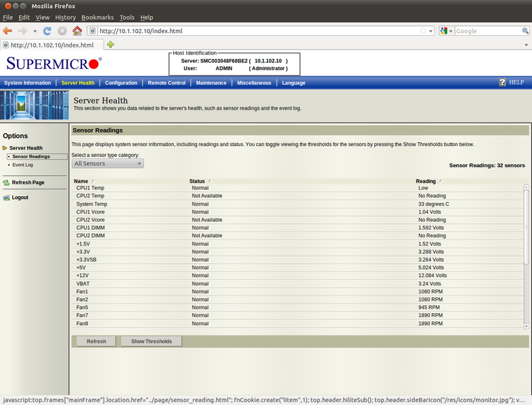Click the Refresh Page link
This screenshot has height=405, width=532.
(28, 183)
